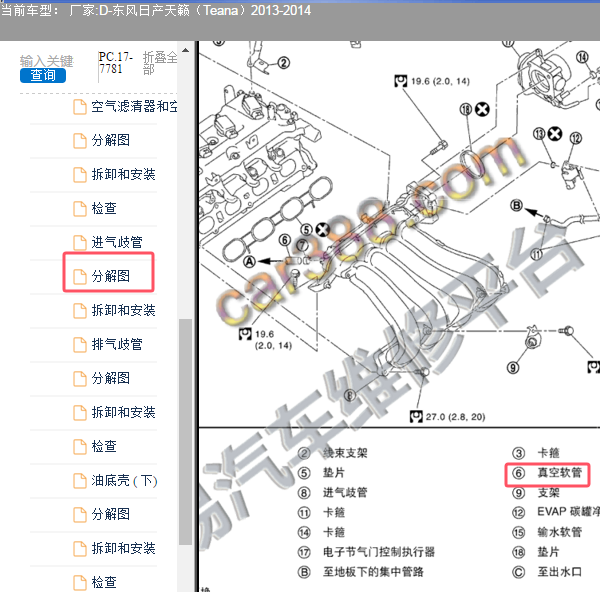Viewport: 600px width, 592px height.
Task: Click the PC.17-7781 label
Action: (x=115, y=63)
